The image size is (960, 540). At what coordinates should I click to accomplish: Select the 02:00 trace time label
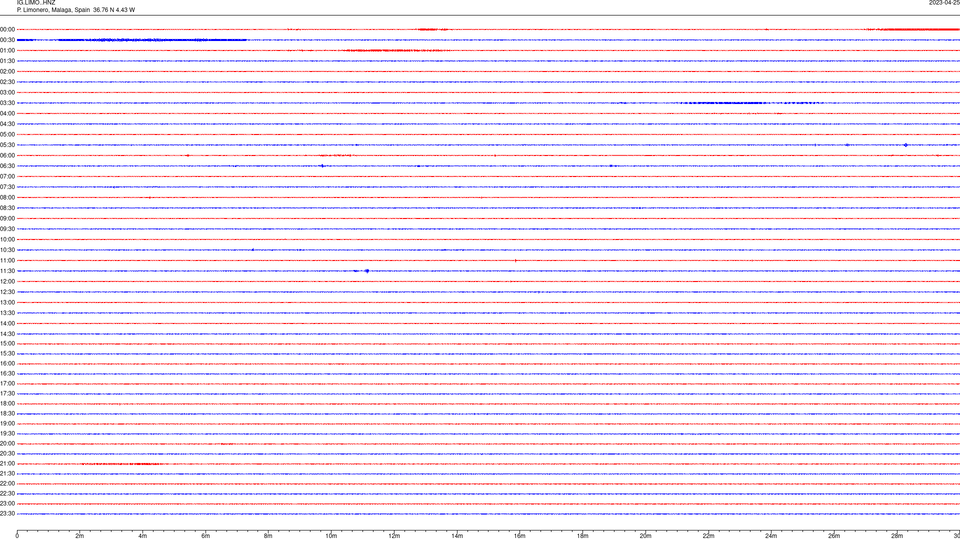[x=7, y=72]
